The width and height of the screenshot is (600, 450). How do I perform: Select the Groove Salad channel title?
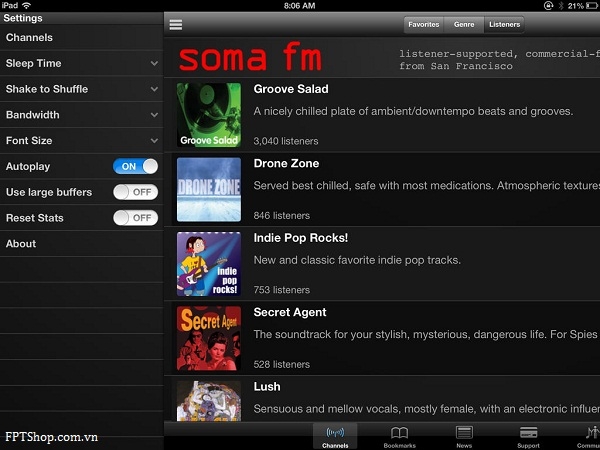pos(291,89)
